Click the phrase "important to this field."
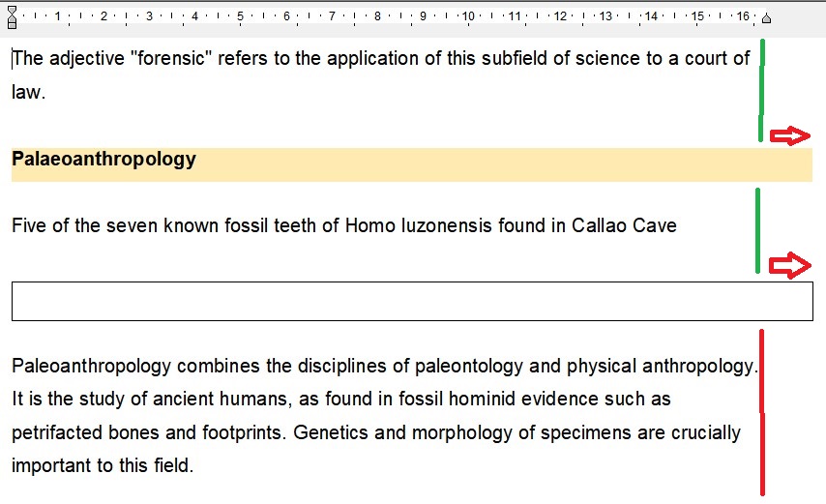 coord(103,465)
